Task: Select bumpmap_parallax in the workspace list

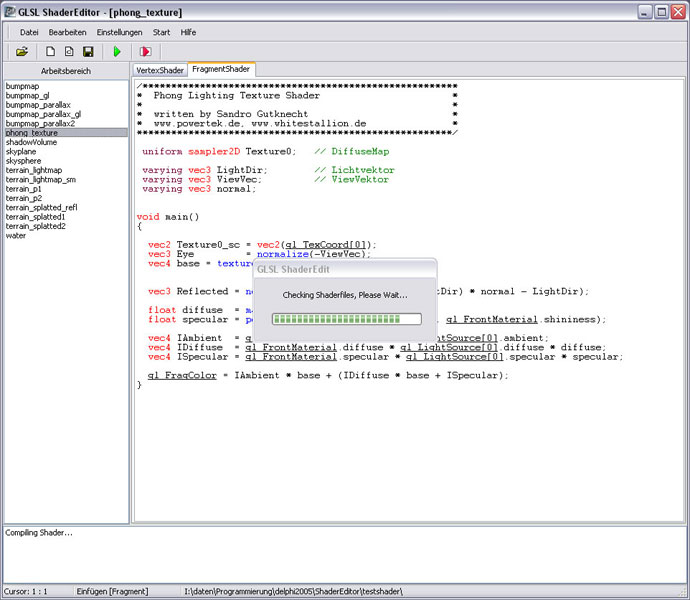Action: click(37, 104)
